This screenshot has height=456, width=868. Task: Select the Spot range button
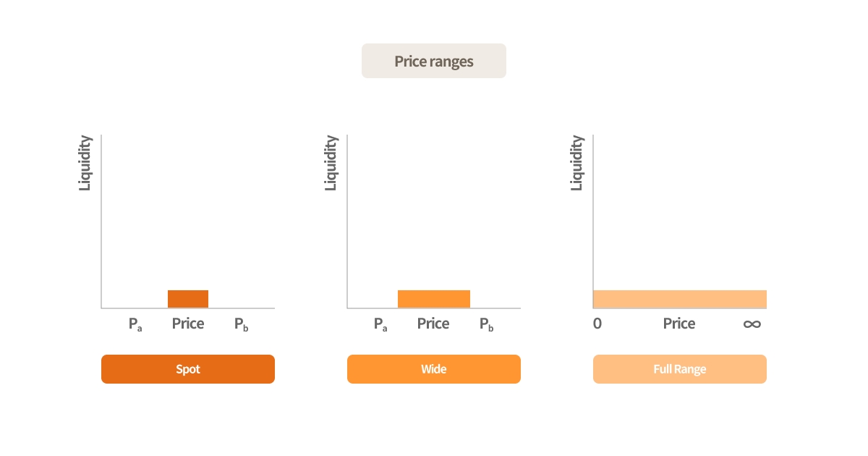point(188,369)
